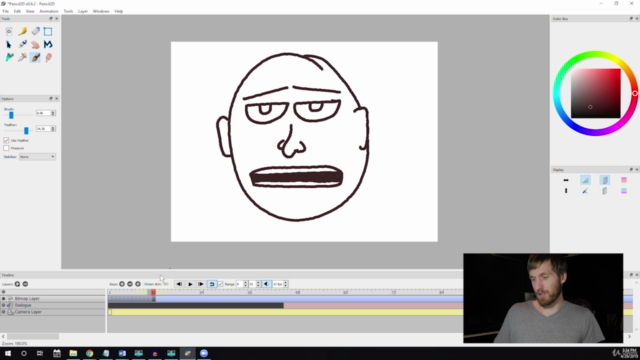The image size is (640, 360).
Task: Toggle loop playback button
Action: click(212, 284)
